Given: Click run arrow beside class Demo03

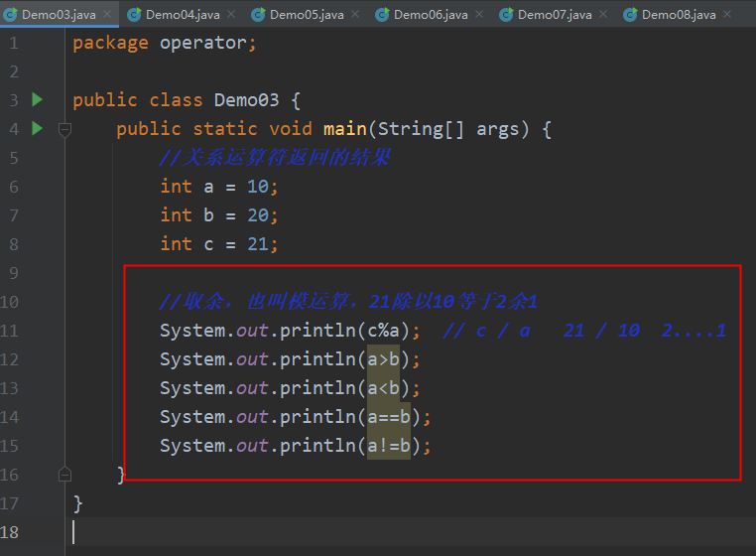Looking at the screenshot, I should (x=37, y=99).
